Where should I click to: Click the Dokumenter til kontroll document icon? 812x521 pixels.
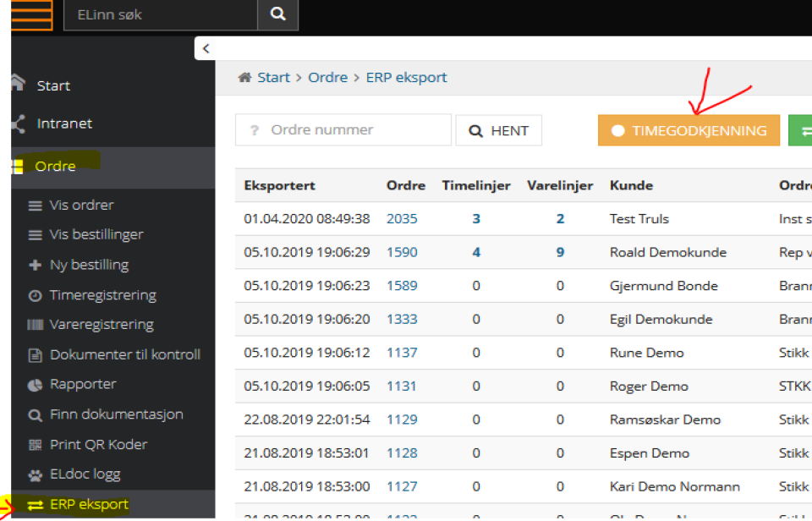click(35, 355)
